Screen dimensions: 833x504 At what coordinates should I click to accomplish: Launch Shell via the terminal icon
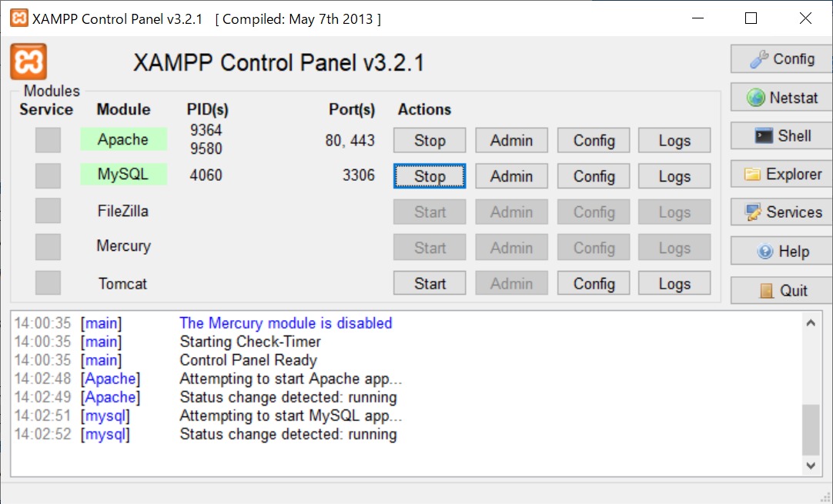781,136
